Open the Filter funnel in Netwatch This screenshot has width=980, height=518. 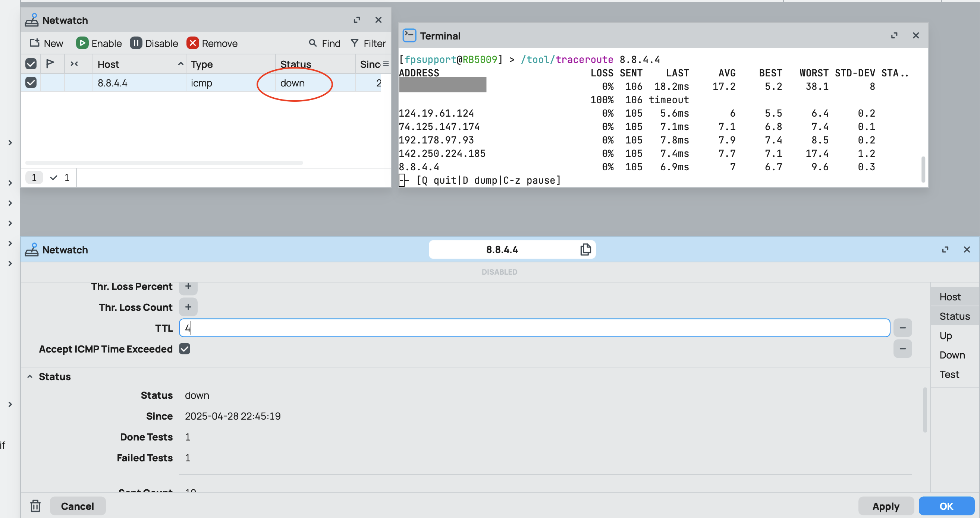click(368, 43)
